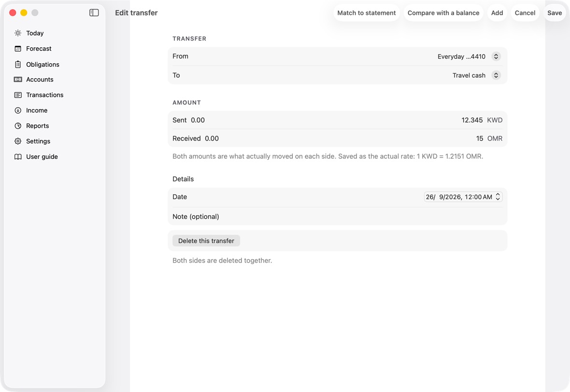The height and width of the screenshot is (392, 570).
Task: Click the Travel cash chevron button
Action: click(496, 75)
